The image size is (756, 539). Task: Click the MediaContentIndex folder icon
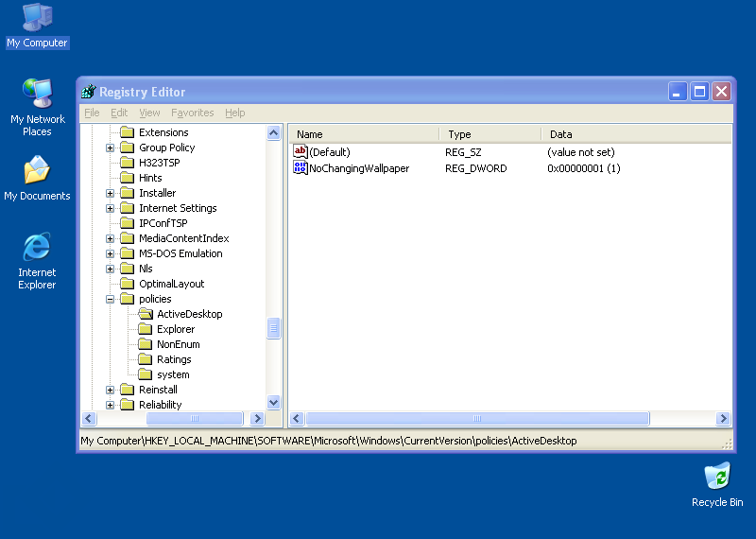pyautogui.click(x=128, y=238)
